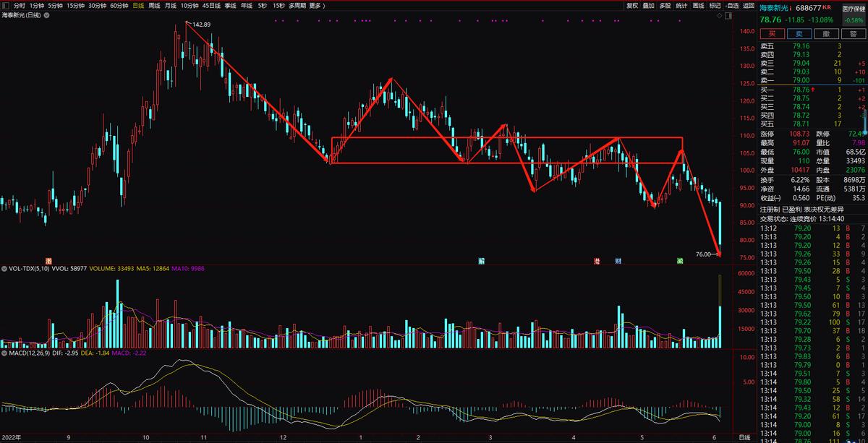
Task: Click -自选 to remove from watchlist
Action: [732, 5]
